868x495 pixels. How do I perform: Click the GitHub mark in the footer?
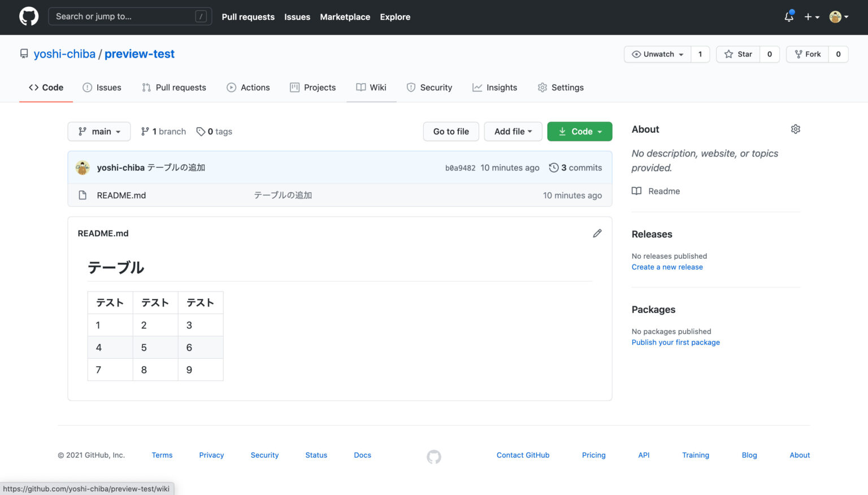coord(433,457)
